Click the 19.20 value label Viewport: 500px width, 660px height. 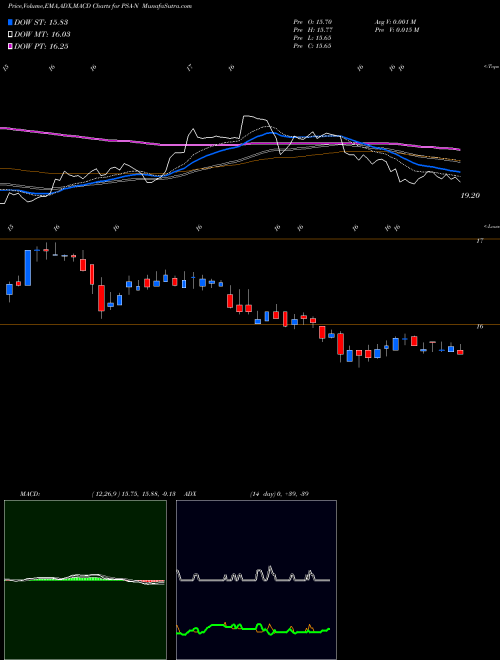pos(471,196)
